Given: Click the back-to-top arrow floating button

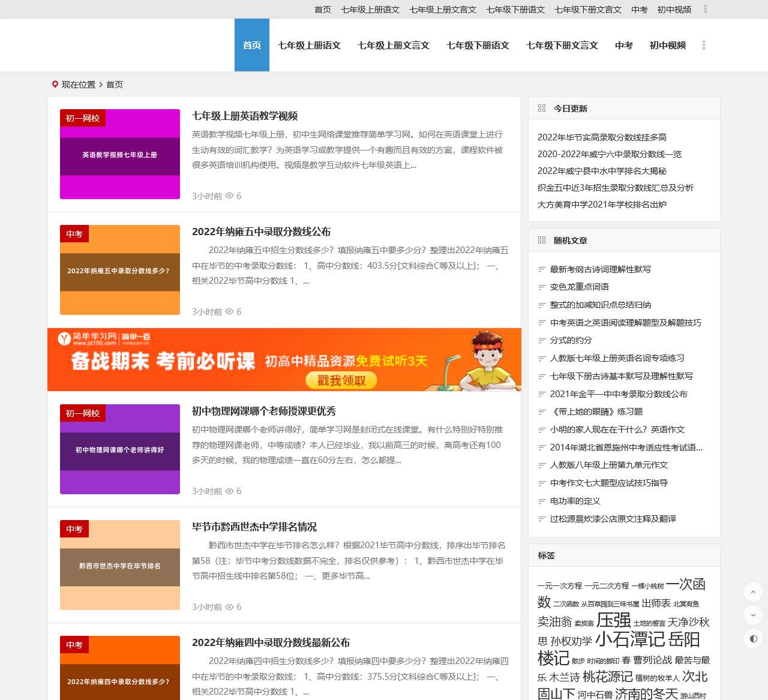Looking at the screenshot, I should pos(753,591).
